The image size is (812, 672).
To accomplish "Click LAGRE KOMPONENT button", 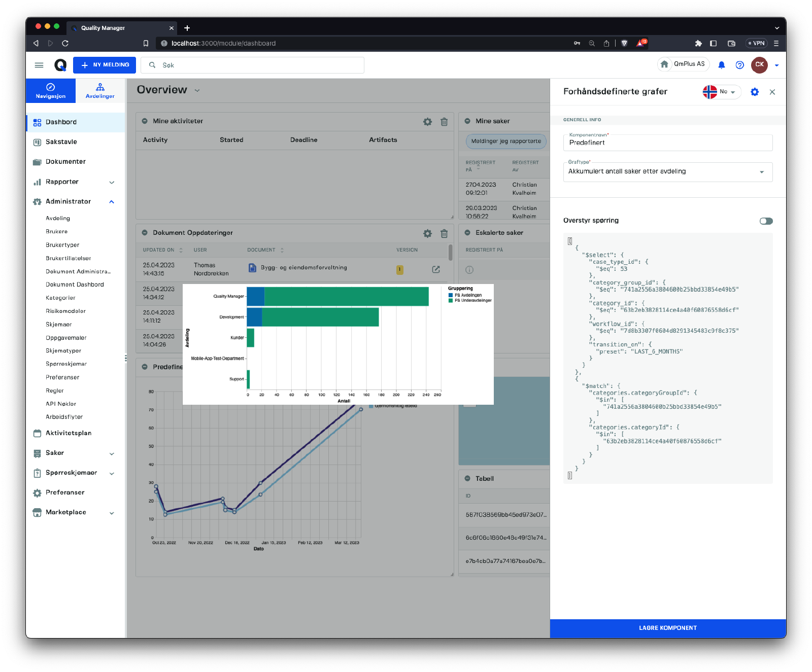I will pos(667,628).
